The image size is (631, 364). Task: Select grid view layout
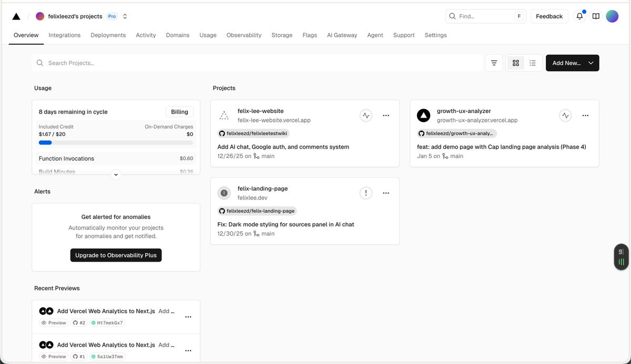tap(516, 63)
